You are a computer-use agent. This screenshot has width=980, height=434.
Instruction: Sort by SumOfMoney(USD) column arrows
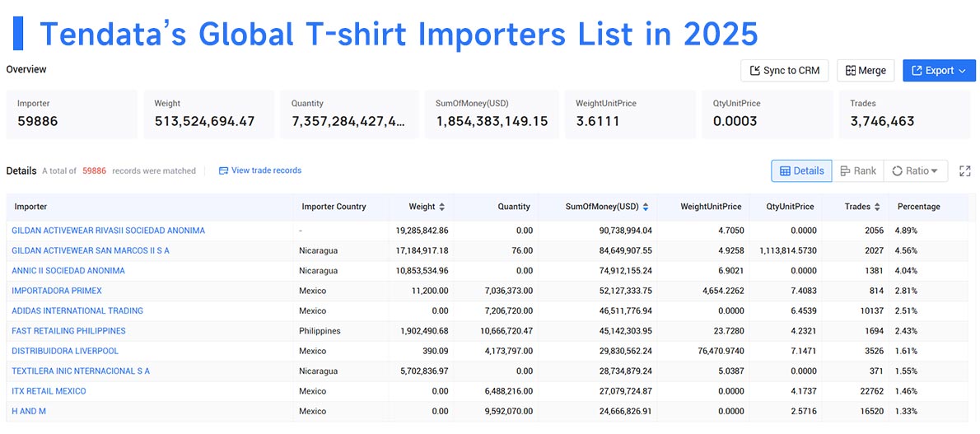(645, 207)
